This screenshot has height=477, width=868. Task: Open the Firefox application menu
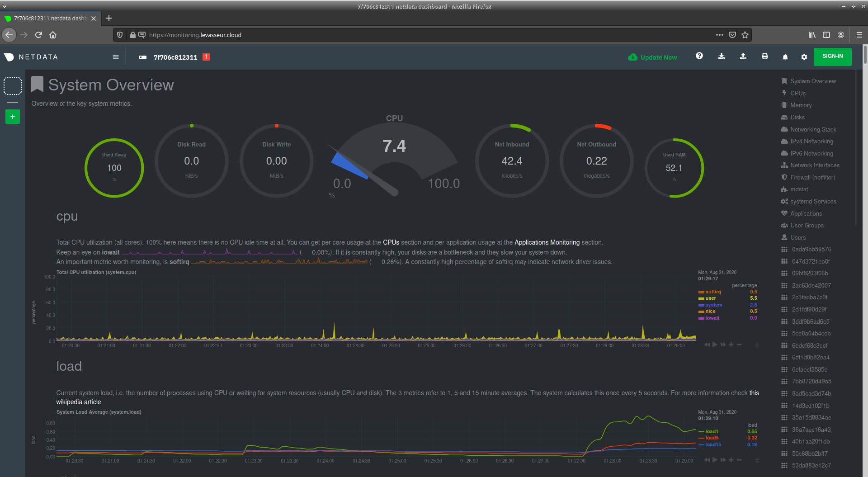click(x=859, y=35)
